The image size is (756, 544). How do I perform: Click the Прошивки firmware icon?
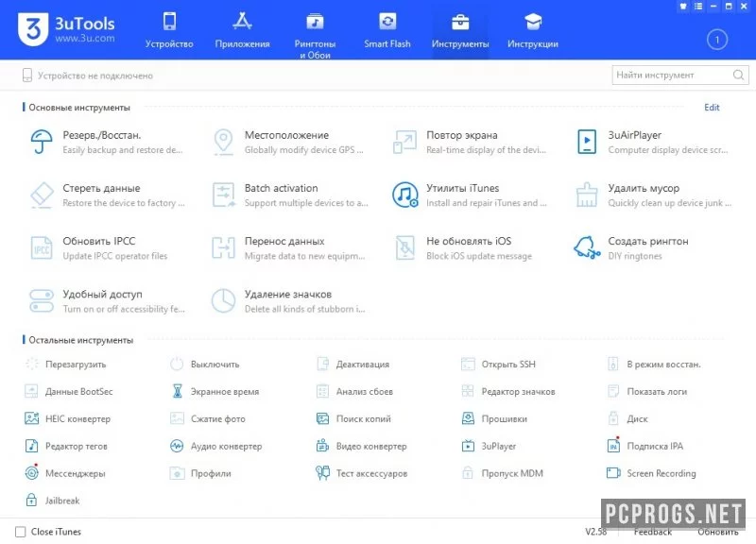(468, 418)
